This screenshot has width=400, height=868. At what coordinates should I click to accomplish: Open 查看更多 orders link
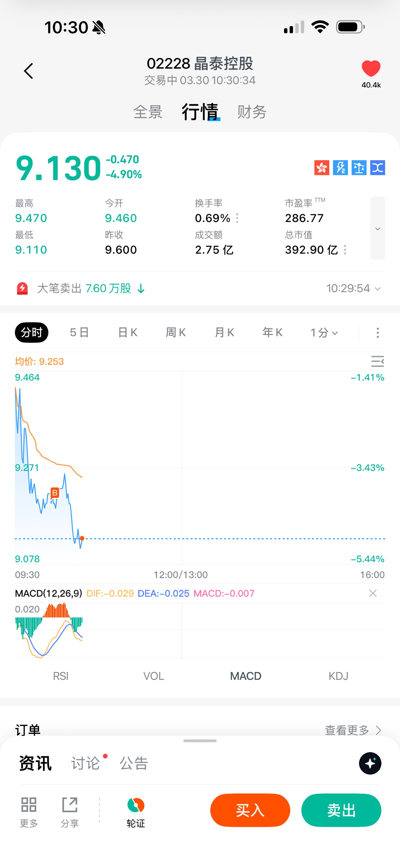tap(353, 730)
